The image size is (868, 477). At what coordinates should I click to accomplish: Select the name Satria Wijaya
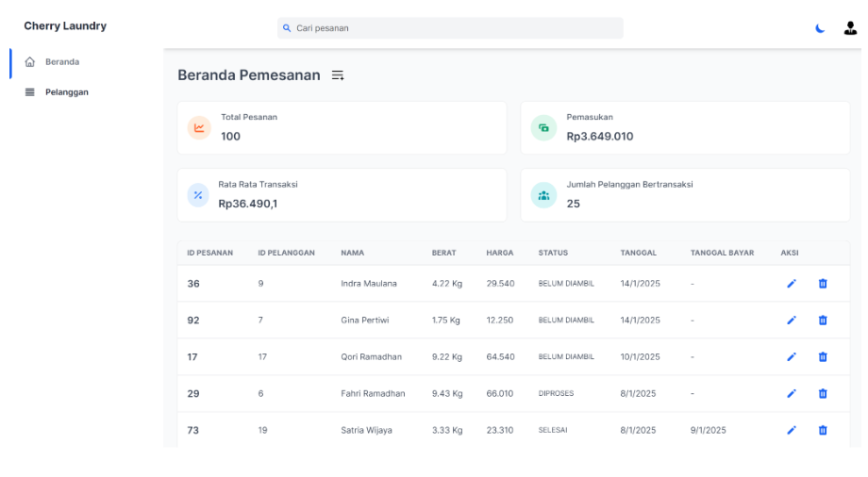[366, 430]
